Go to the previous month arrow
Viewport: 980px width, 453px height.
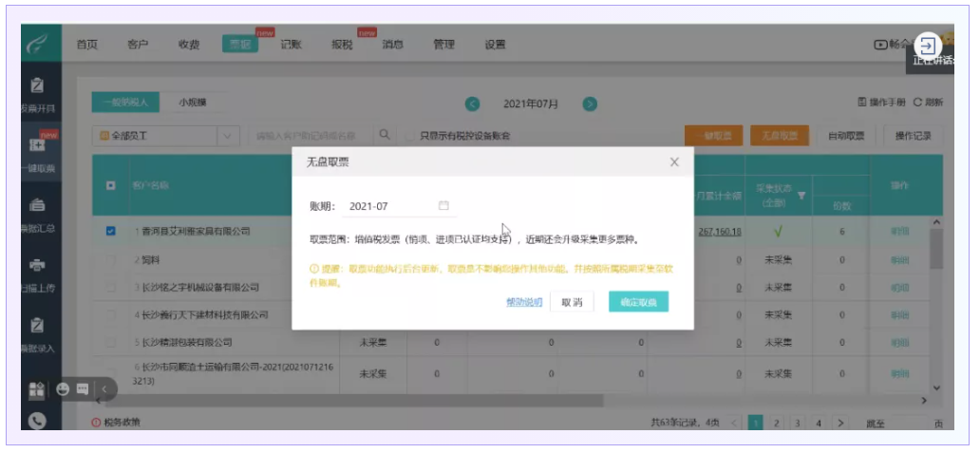tap(472, 104)
